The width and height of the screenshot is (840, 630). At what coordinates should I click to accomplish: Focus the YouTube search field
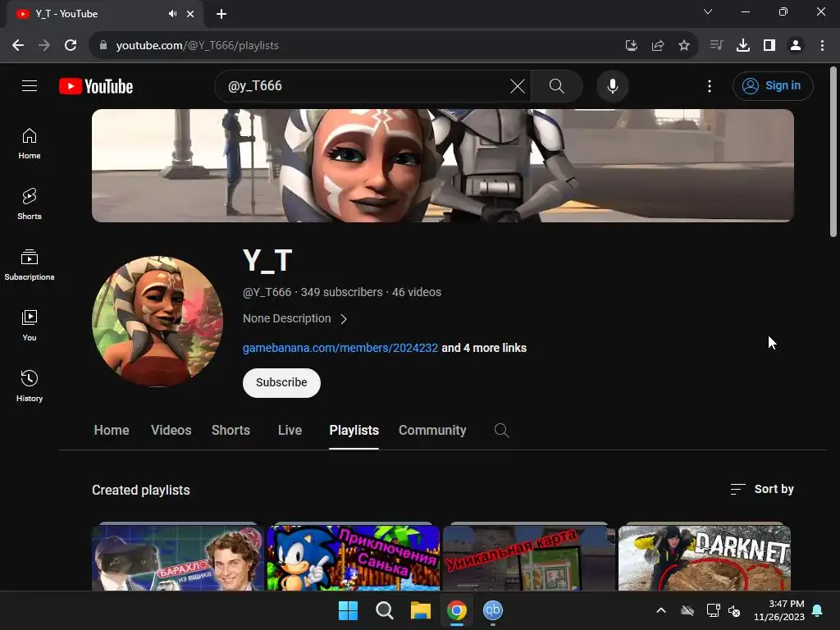click(x=364, y=85)
